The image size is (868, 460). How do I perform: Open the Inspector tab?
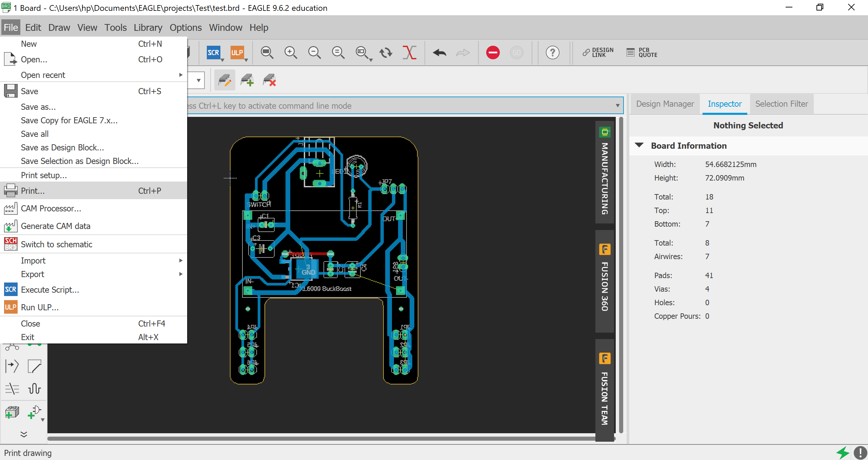tap(725, 104)
